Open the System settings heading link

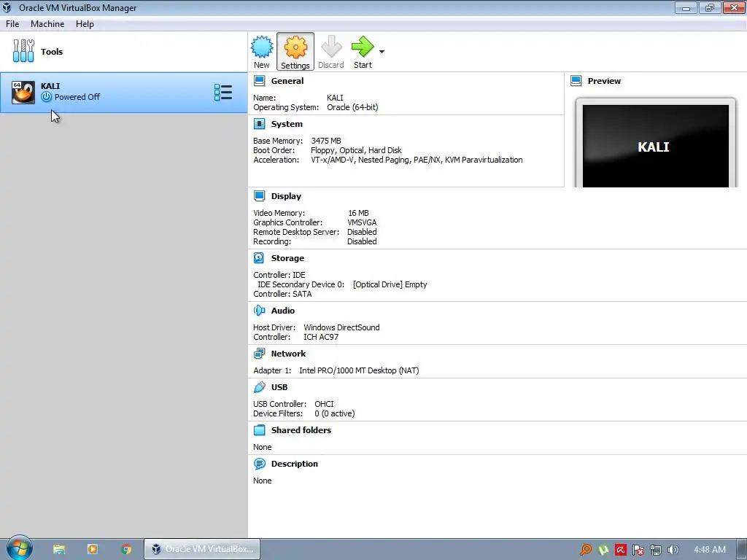pyautogui.click(x=287, y=124)
